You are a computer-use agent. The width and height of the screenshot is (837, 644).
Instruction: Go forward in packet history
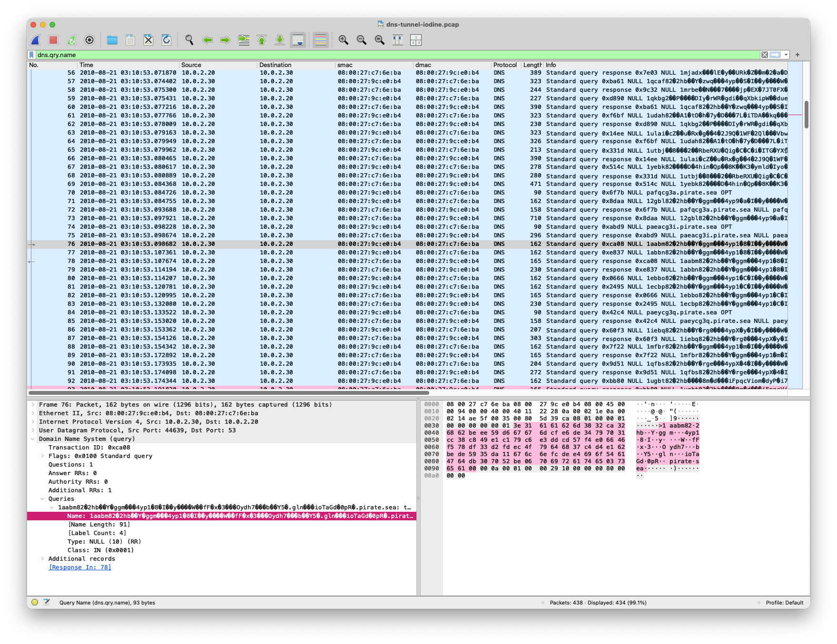click(226, 40)
